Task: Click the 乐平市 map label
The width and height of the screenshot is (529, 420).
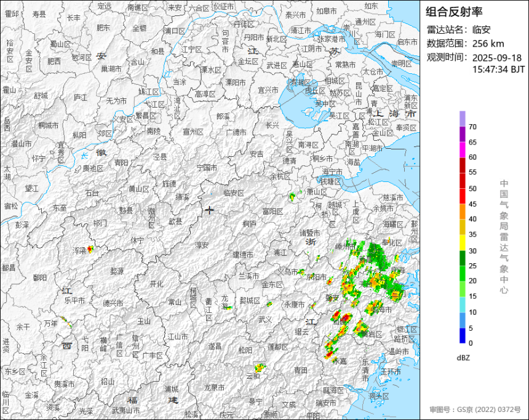Action: [74, 300]
